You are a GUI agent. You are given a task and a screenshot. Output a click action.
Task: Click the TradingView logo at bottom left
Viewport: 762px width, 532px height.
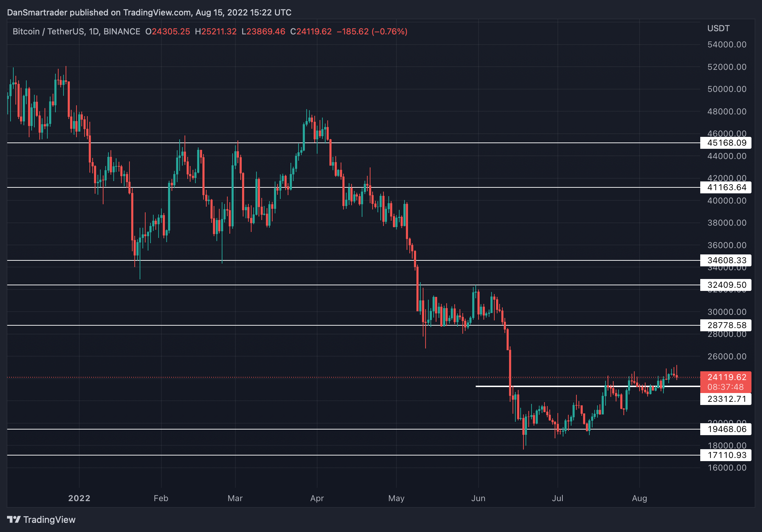pyautogui.click(x=41, y=519)
